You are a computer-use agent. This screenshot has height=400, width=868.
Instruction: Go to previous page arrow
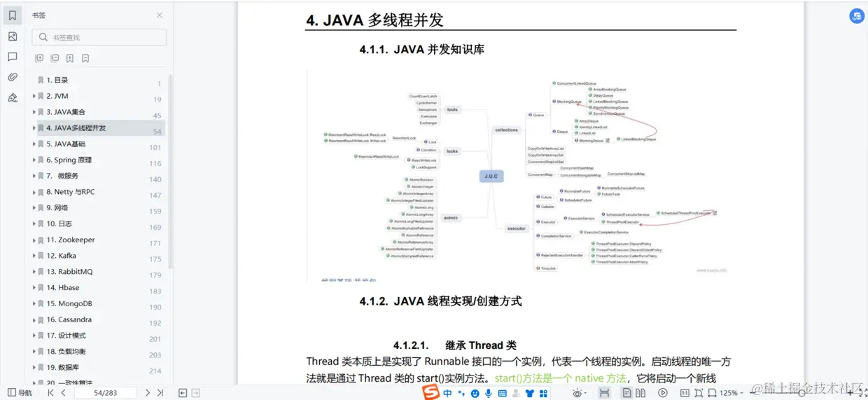coord(64,393)
